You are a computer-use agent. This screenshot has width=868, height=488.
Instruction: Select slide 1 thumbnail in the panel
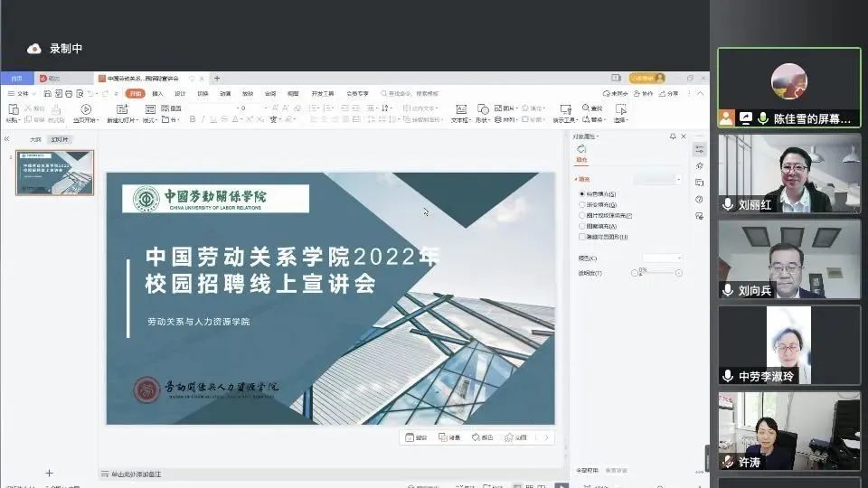(x=55, y=173)
